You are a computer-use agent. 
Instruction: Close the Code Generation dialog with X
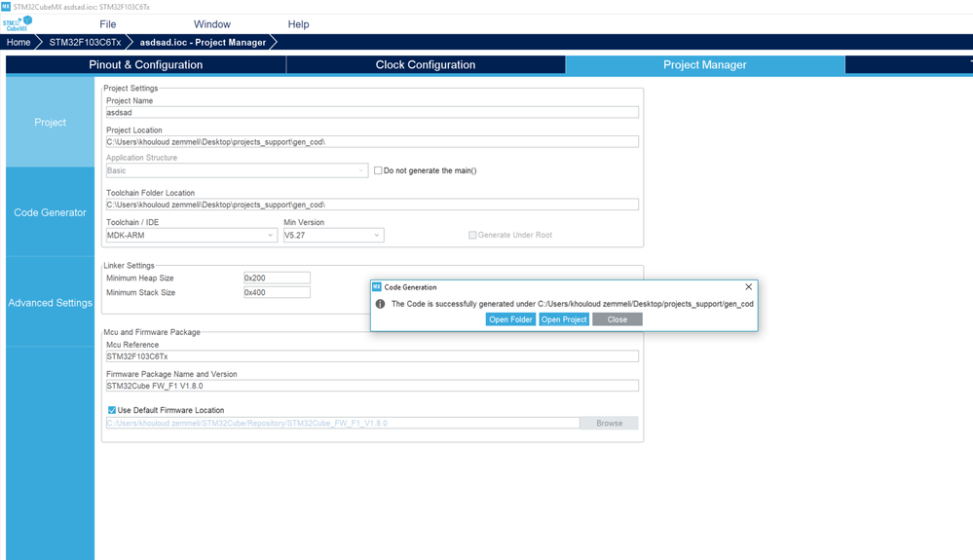tap(748, 286)
